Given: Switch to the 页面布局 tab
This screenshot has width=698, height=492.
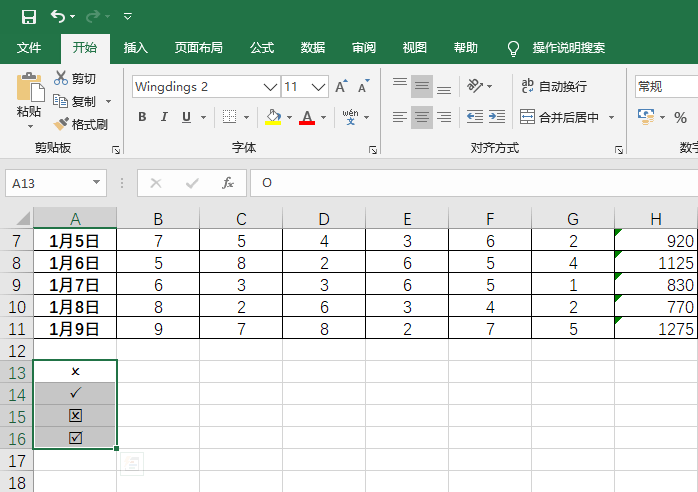Looking at the screenshot, I should (x=199, y=48).
